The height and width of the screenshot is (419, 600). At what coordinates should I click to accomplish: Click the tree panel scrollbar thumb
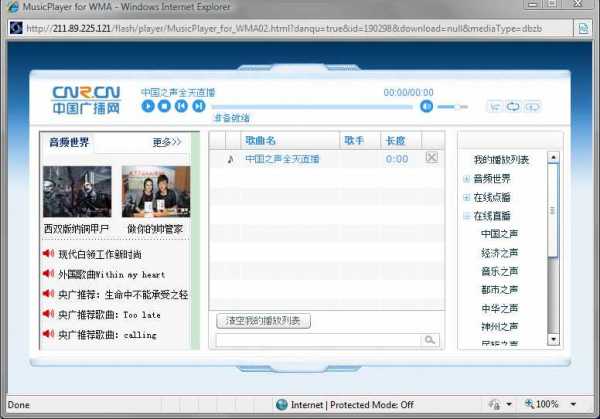553,210
